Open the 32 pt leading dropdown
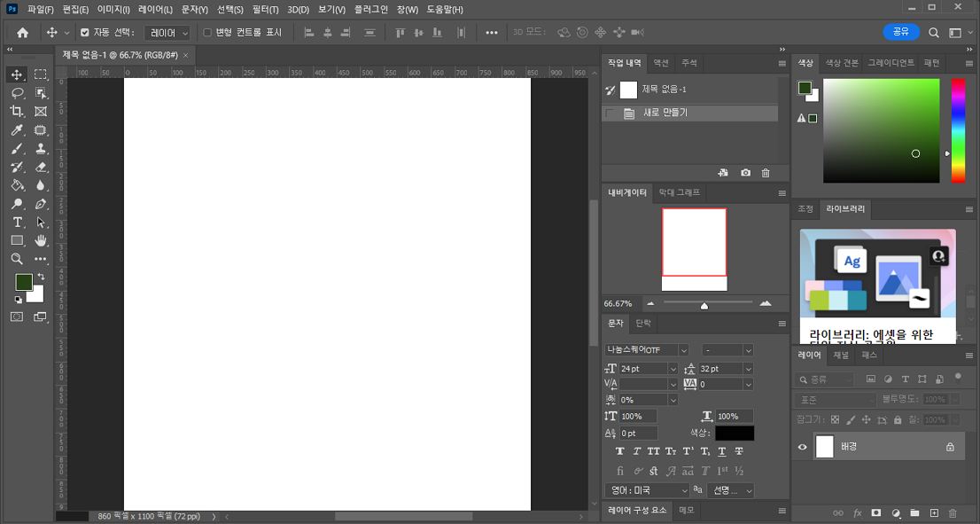 [748, 369]
